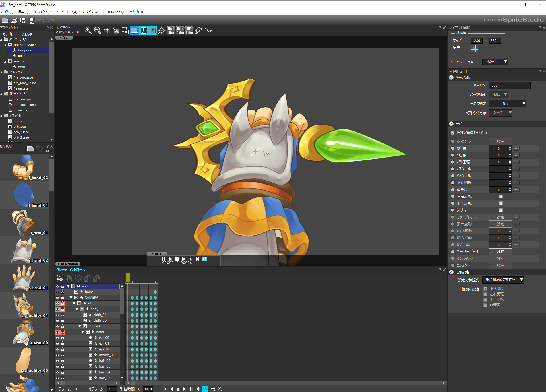The height and width of the screenshot is (392, 546).
Task: Select the t_hand_02 cell thumbnail
Action: click(25, 168)
